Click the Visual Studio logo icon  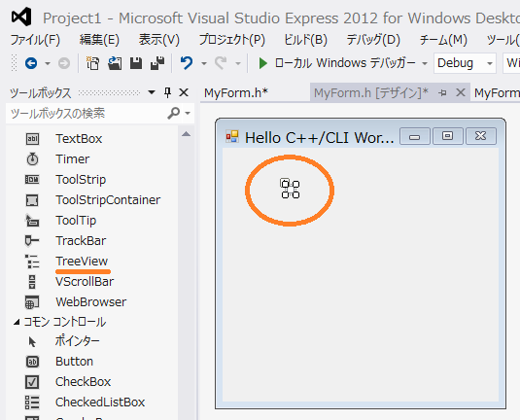21,17
